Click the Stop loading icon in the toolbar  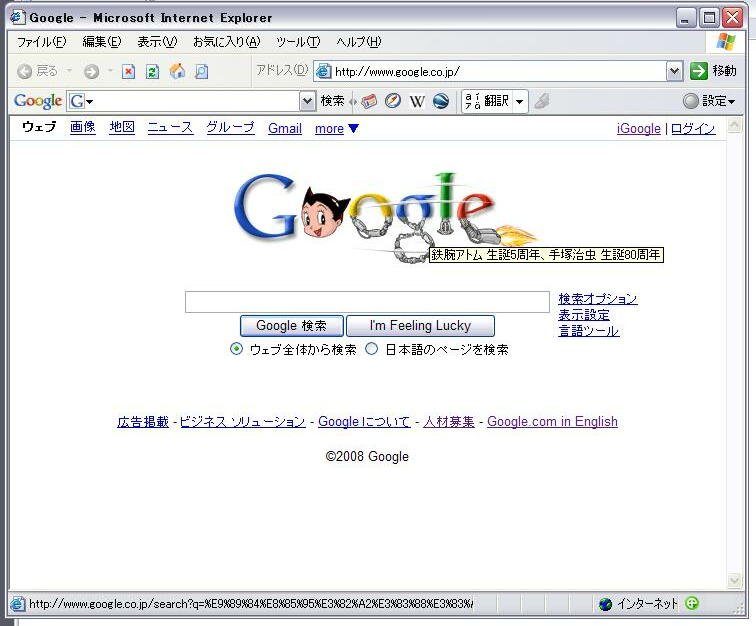[129, 71]
